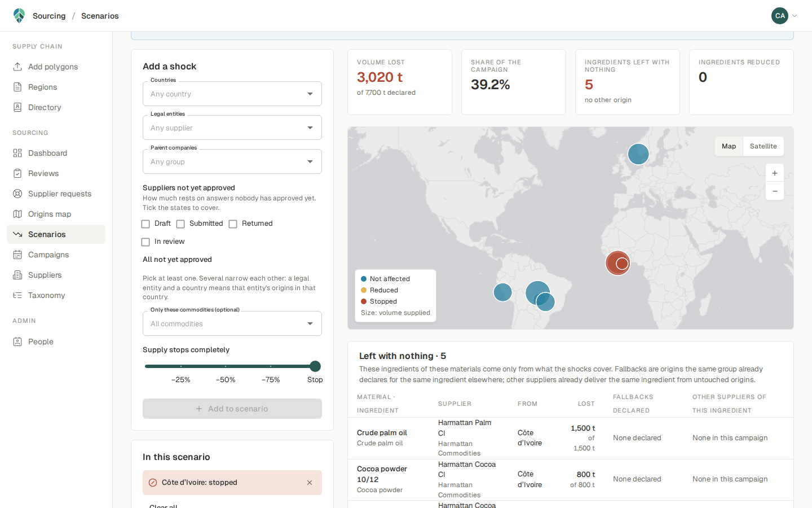Tick the Submitted checkbox
Image resolution: width=812 pixels, height=508 pixels.
coord(180,224)
